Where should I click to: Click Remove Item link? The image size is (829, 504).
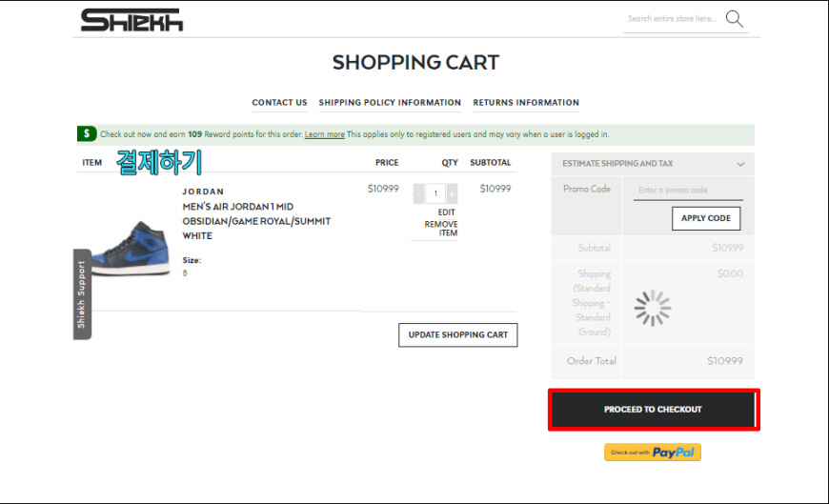pos(441,229)
